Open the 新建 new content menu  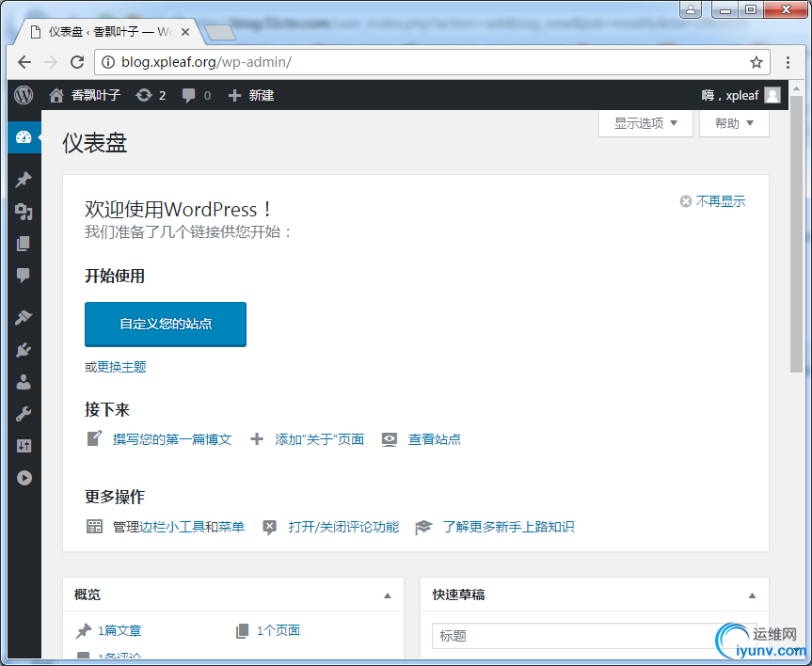(x=251, y=95)
